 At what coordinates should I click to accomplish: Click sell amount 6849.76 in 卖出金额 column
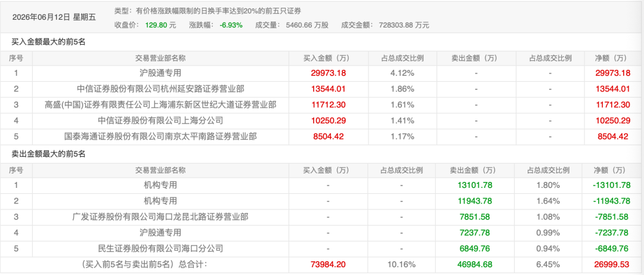click(475, 248)
